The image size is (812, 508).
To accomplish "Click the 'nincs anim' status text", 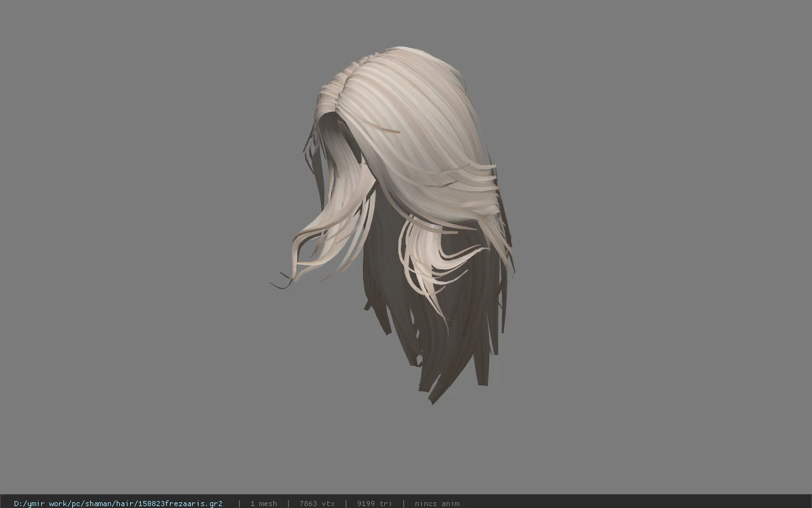I will [x=437, y=504].
